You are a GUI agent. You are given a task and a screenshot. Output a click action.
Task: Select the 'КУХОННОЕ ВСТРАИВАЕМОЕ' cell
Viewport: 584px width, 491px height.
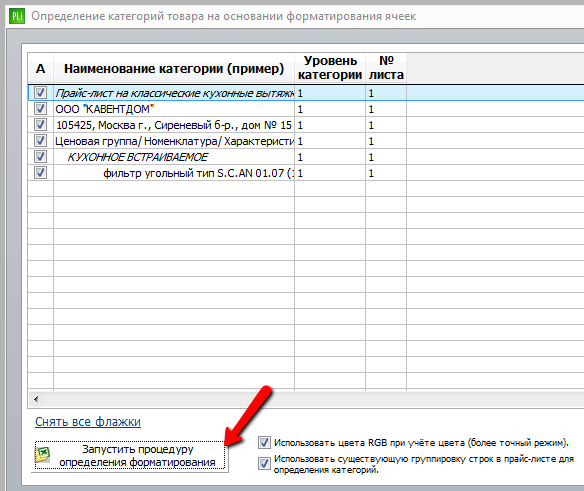pos(174,157)
